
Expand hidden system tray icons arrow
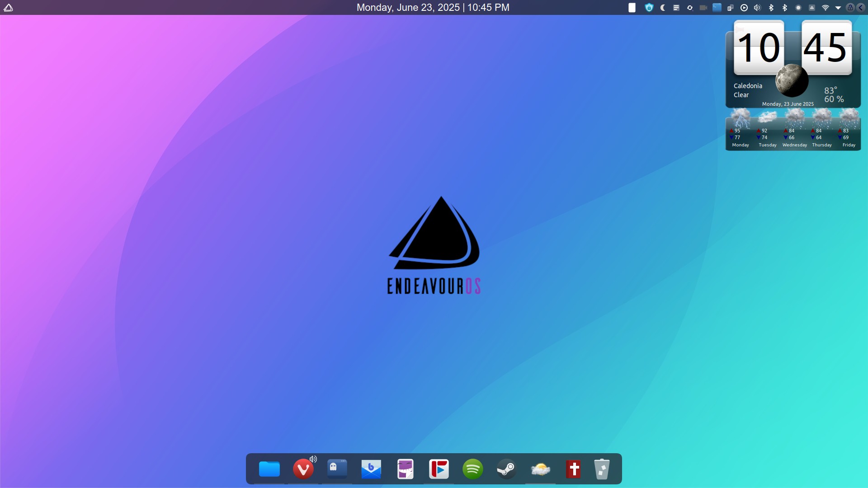coord(838,8)
